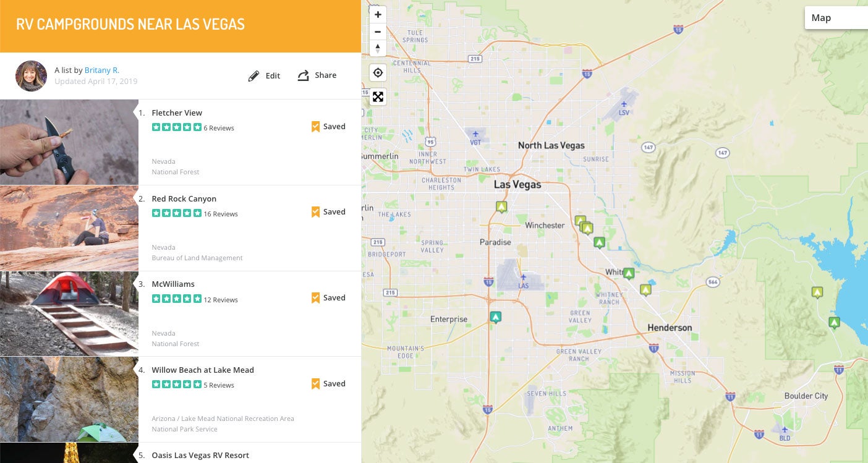The height and width of the screenshot is (463, 868).
Task: Locate my position on the map
Action: point(378,72)
